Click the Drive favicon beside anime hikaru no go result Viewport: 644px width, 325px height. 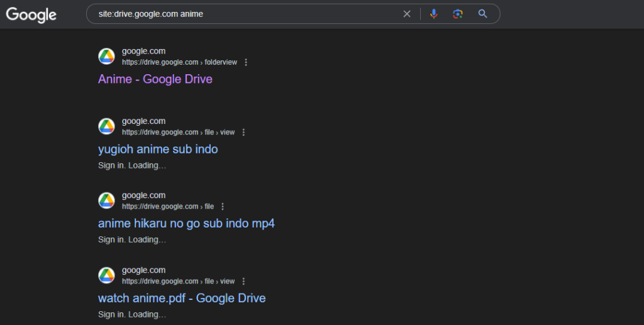(x=106, y=201)
